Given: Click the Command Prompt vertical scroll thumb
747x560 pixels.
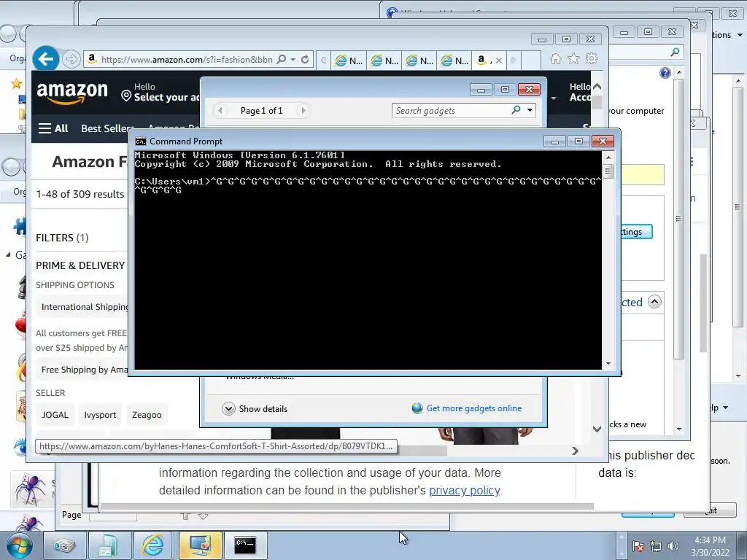Looking at the screenshot, I should 608,171.
